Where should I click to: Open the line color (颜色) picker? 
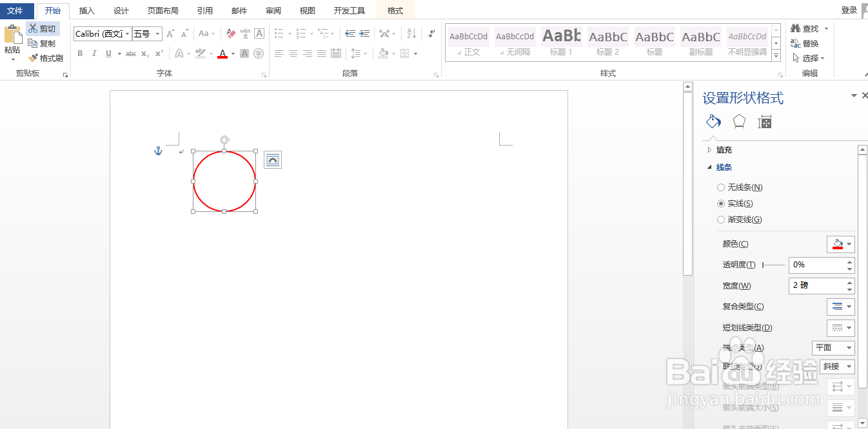click(x=841, y=244)
